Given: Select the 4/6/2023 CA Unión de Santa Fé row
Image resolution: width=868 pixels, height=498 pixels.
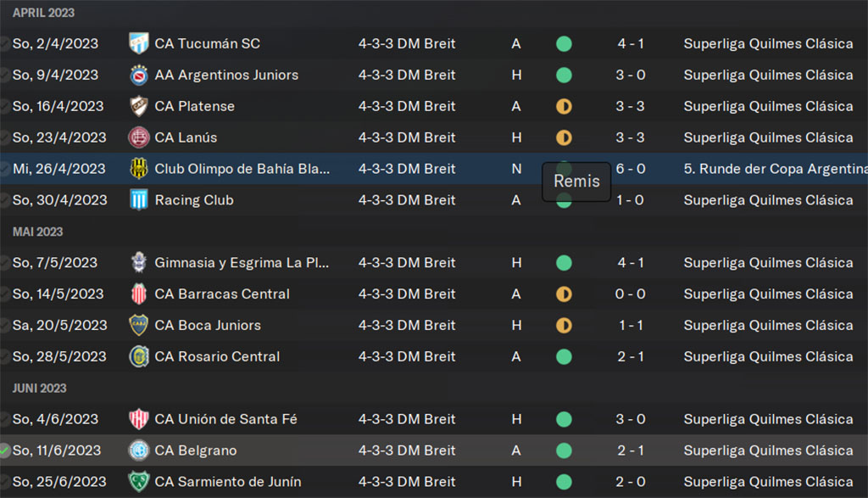Looking at the screenshot, I should (434, 419).
